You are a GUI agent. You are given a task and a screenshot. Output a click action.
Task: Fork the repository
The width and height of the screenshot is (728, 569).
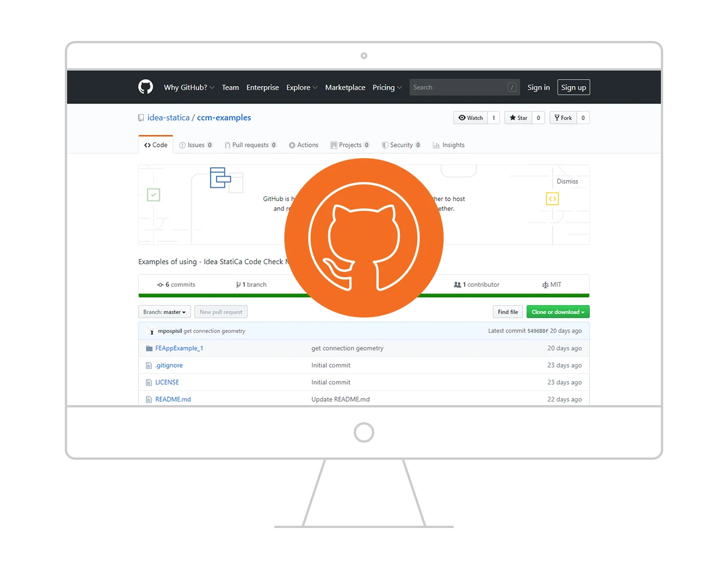(563, 118)
